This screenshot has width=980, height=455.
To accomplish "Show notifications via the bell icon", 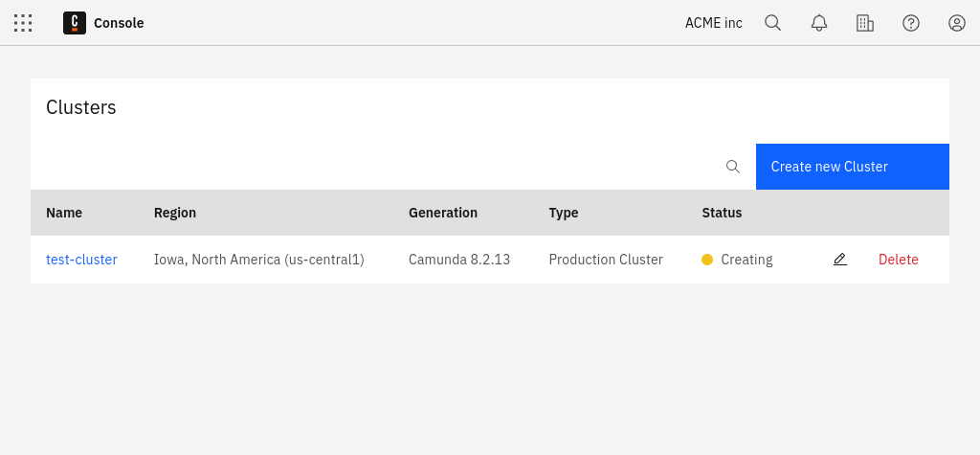I will [x=819, y=23].
